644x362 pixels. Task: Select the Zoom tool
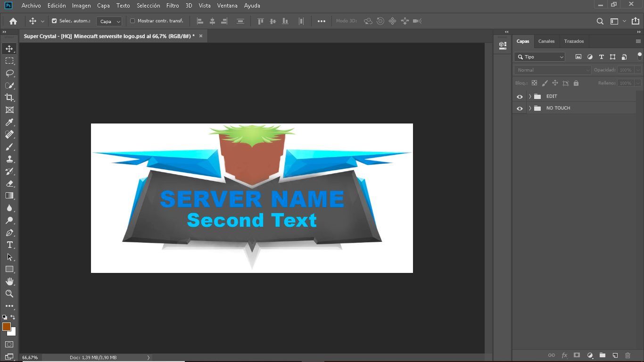(x=9, y=294)
